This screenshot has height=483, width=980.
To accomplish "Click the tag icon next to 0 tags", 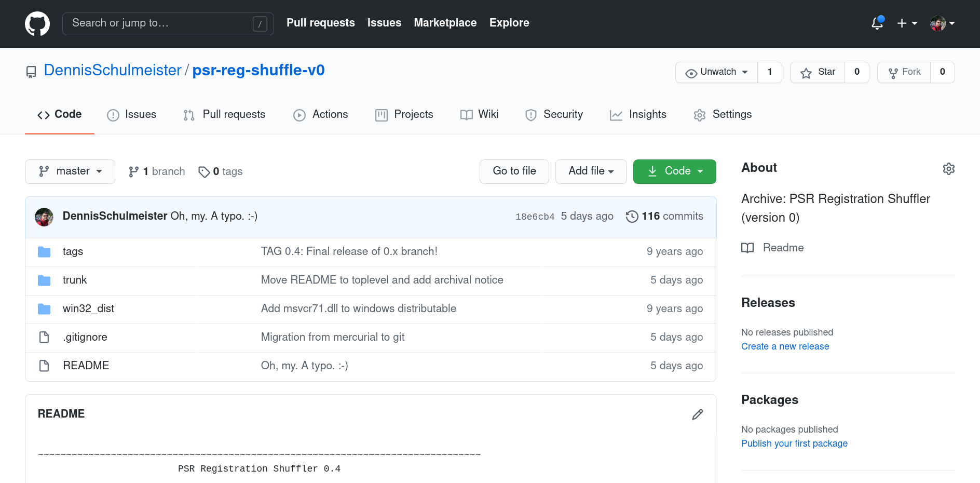I will (204, 172).
